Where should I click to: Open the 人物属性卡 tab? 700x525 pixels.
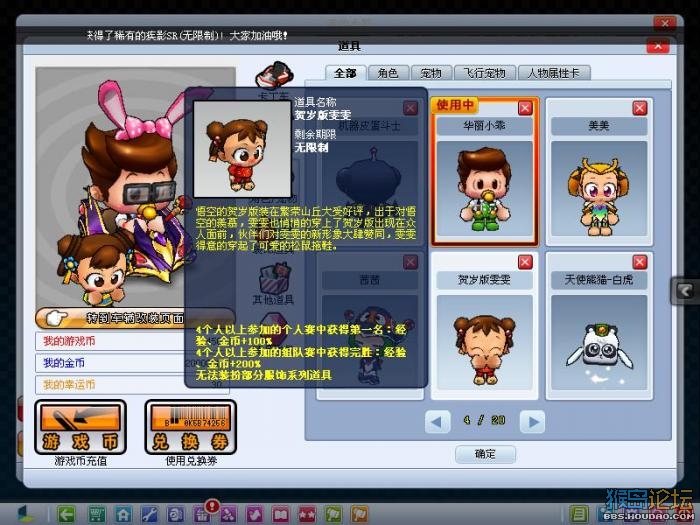554,73
